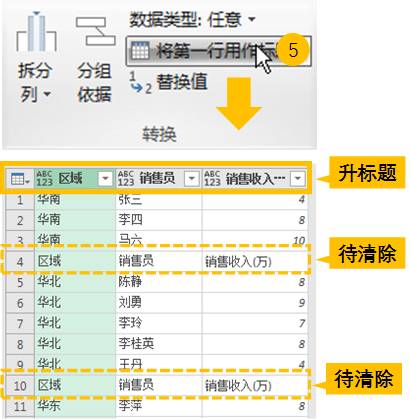Select row number 7
The image size is (410, 419).
[x=20, y=324]
